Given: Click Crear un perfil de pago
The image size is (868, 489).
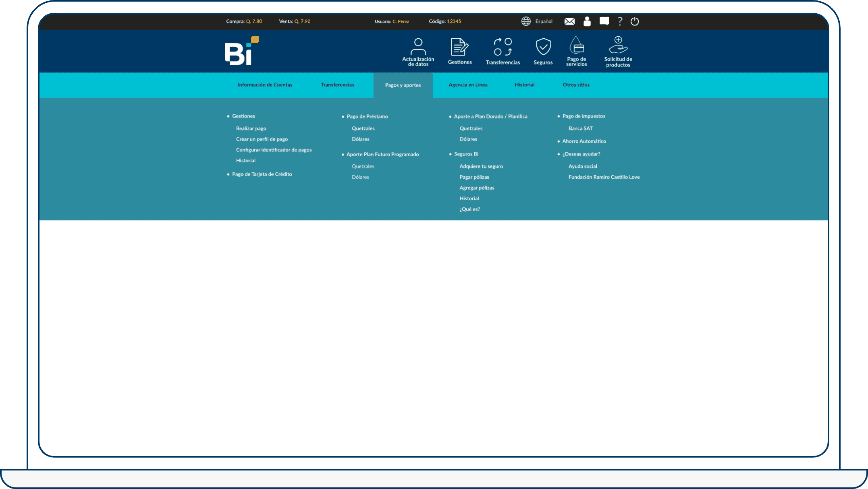Looking at the screenshot, I should 262,139.
